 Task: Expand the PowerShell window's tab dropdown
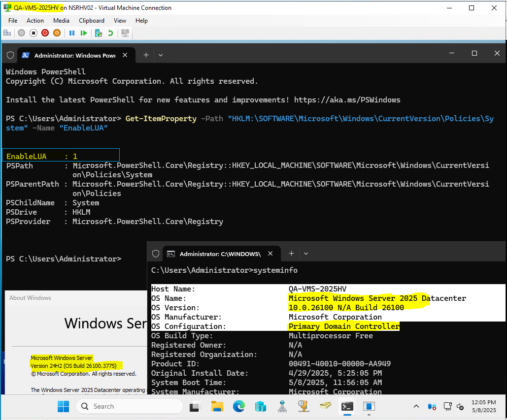point(161,55)
